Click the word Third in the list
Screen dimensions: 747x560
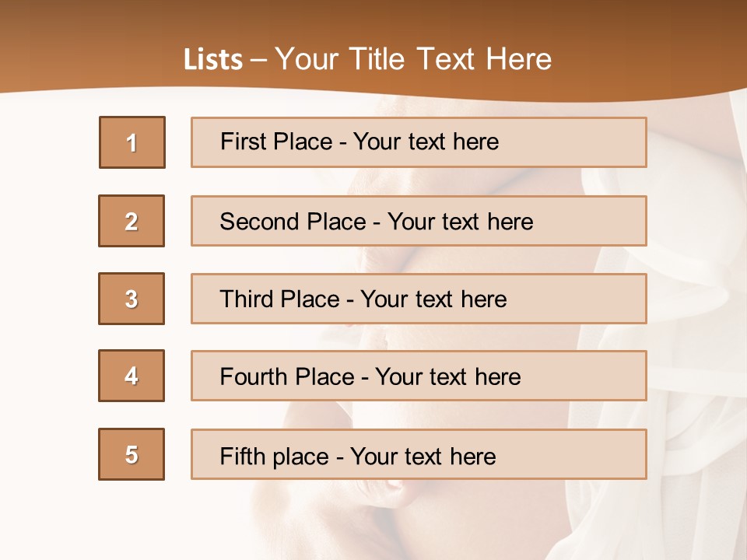click(246, 299)
